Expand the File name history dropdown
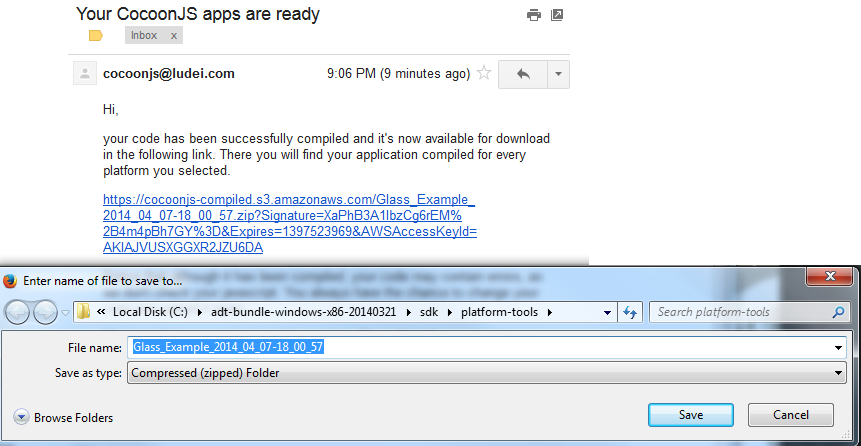The width and height of the screenshot is (861, 446). tap(838, 348)
